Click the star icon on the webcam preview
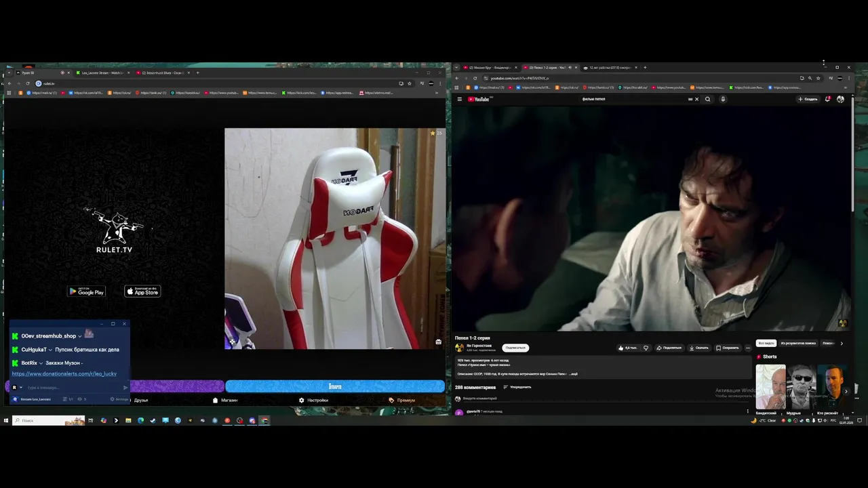868x488 pixels. (x=433, y=133)
